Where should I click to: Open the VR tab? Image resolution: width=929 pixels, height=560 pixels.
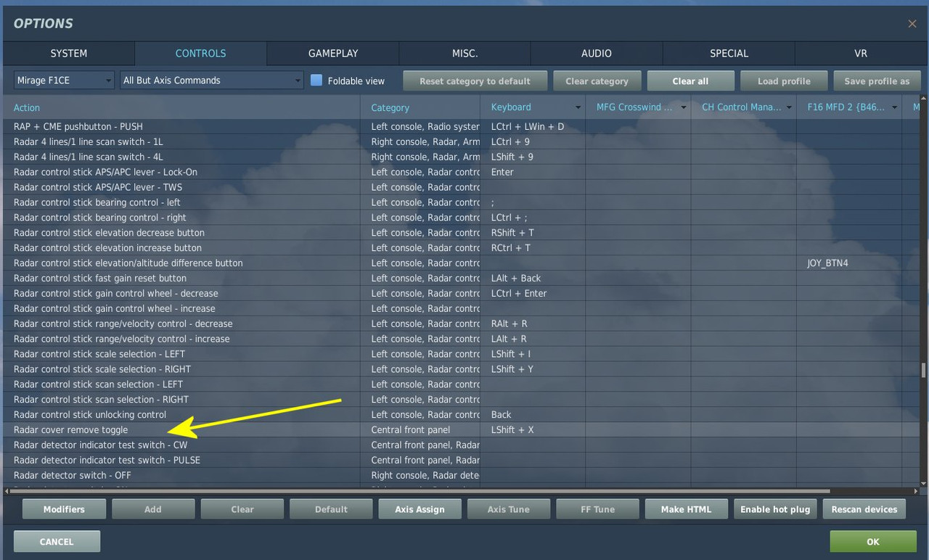point(861,53)
